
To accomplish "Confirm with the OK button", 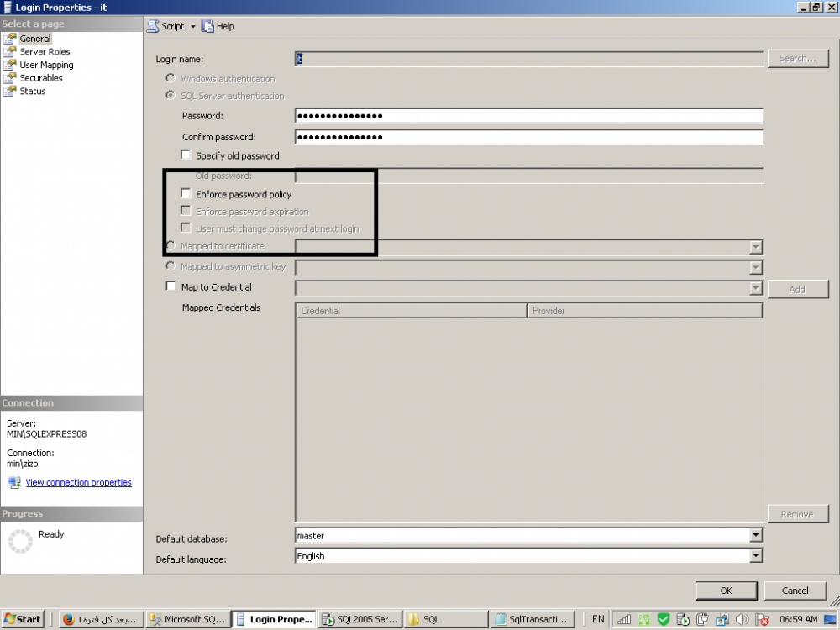I will 726,591.
